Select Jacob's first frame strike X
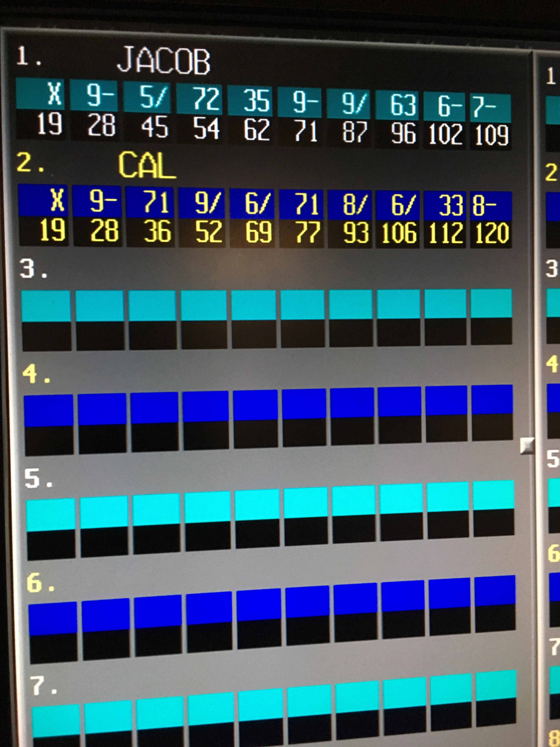 tap(55, 94)
